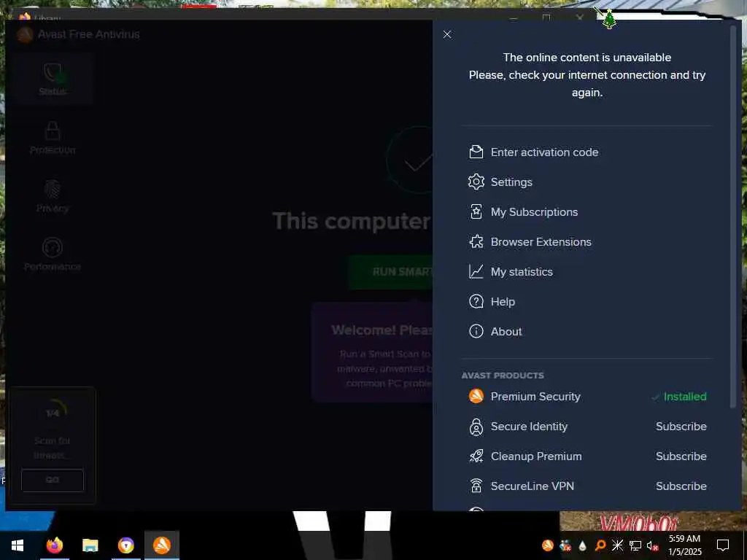
Task: Click the menu panel vertical scrollbar
Action: click(x=732, y=217)
